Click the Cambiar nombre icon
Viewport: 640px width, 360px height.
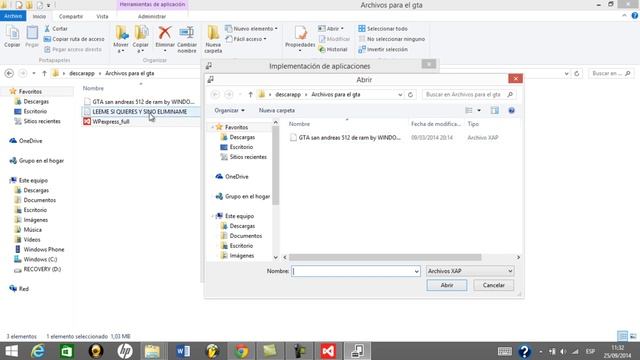[x=187, y=33]
